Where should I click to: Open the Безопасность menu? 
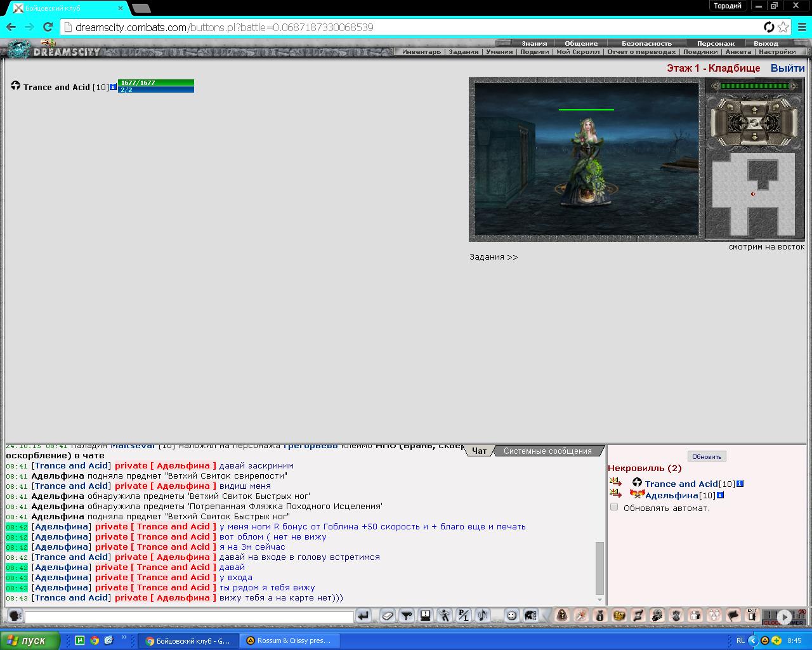pos(646,43)
